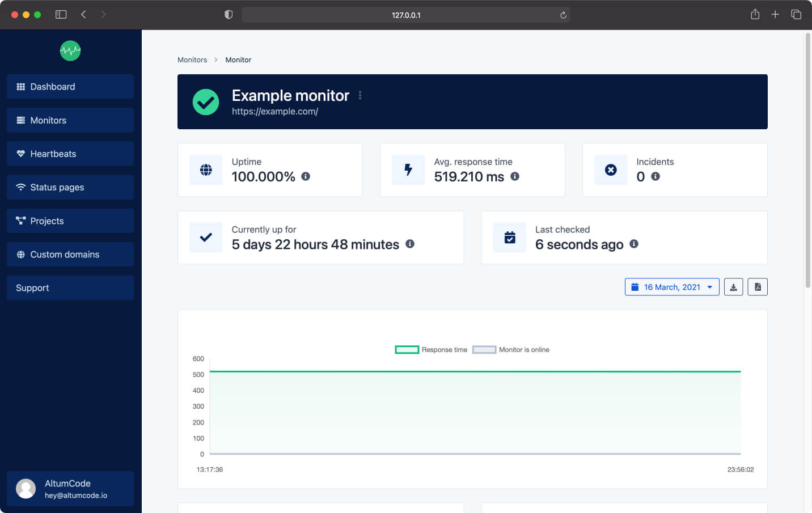The width and height of the screenshot is (812, 513).
Task: Click the browser address bar 127.0.0.1
Action: click(x=406, y=15)
